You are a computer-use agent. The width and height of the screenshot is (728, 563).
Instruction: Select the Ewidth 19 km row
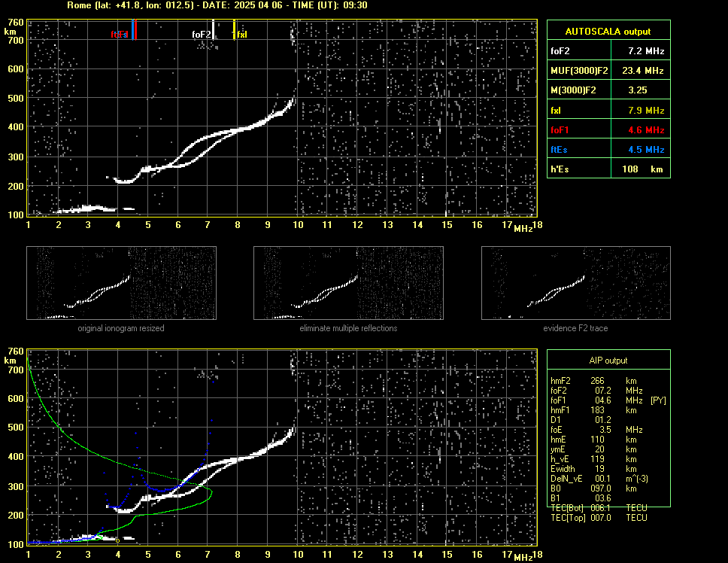pyautogui.click(x=594, y=469)
